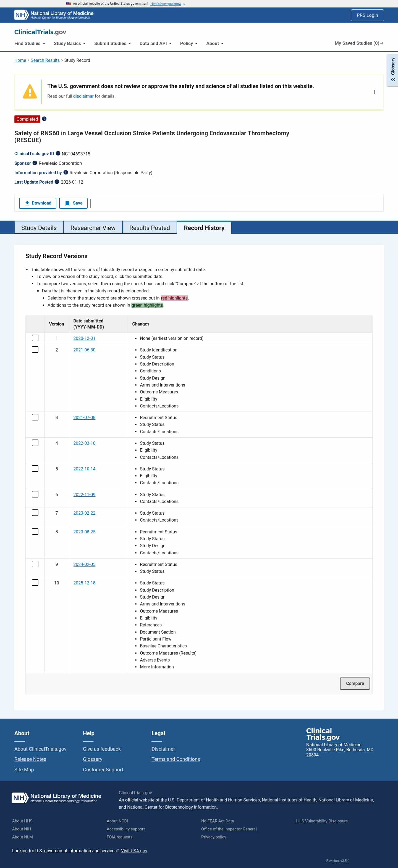This screenshot has width=398, height=868.
Task: Open the 2021-06-30 submitted date version
Action: [84, 350]
